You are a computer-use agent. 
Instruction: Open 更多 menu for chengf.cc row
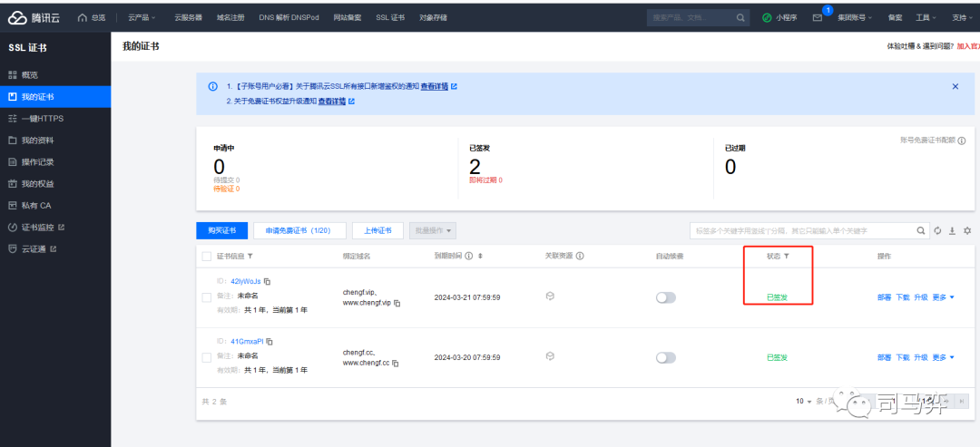pos(943,358)
